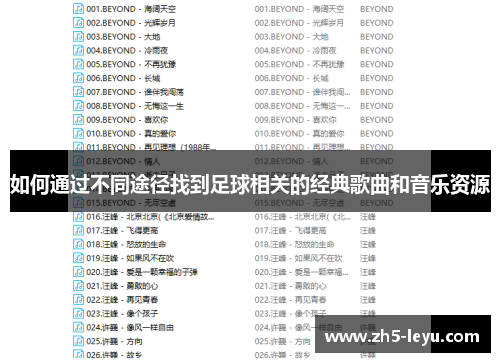
Task: Click file name 026.许巍 - 故乡 in left column
Action: [x=114, y=355]
